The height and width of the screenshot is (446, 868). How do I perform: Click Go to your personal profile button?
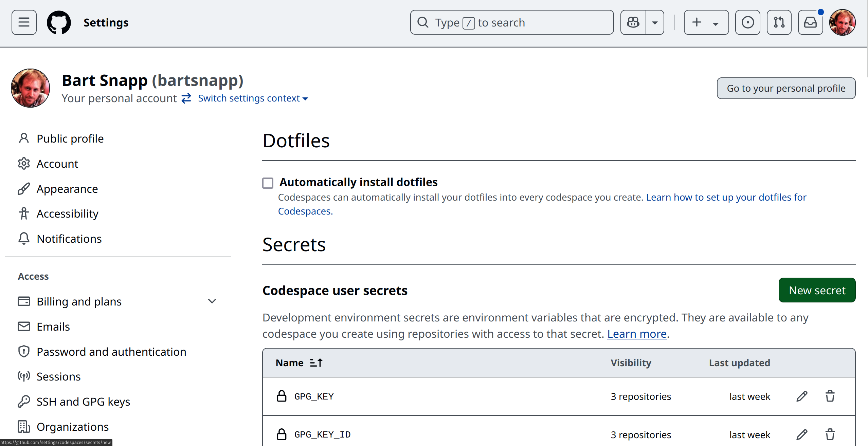(786, 88)
